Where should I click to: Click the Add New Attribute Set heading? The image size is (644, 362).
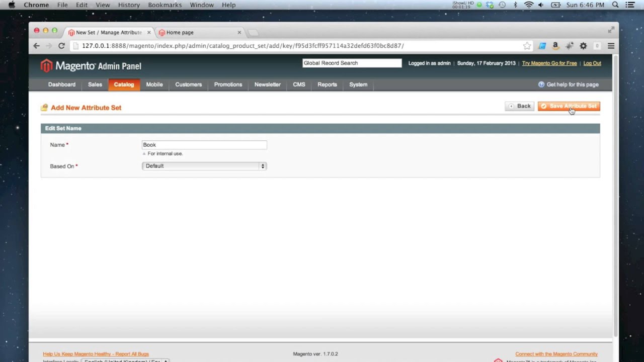pyautogui.click(x=86, y=108)
